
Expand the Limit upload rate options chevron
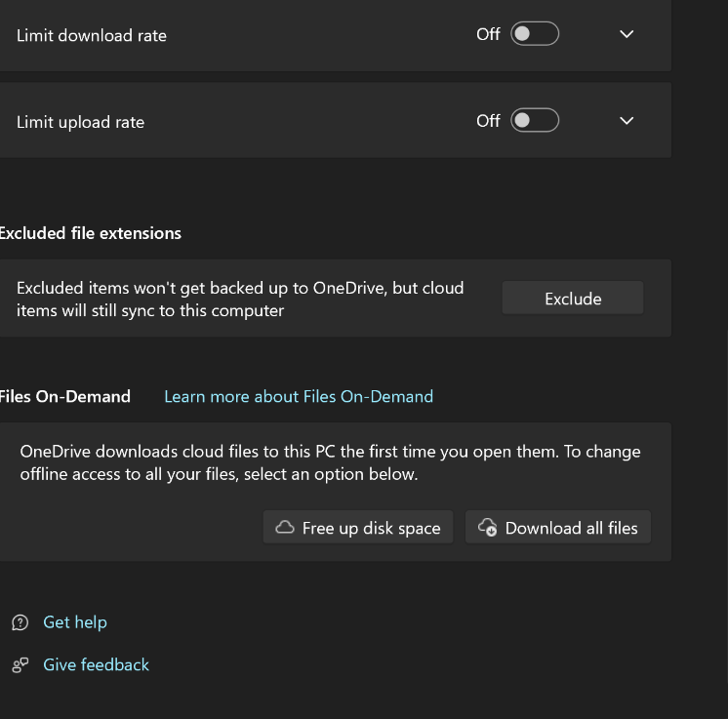pos(627,121)
